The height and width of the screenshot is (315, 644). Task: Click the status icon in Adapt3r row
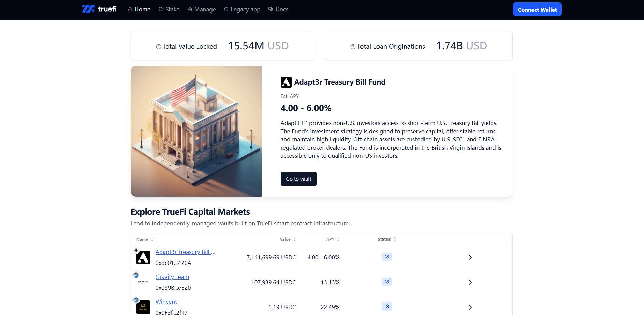click(386, 257)
